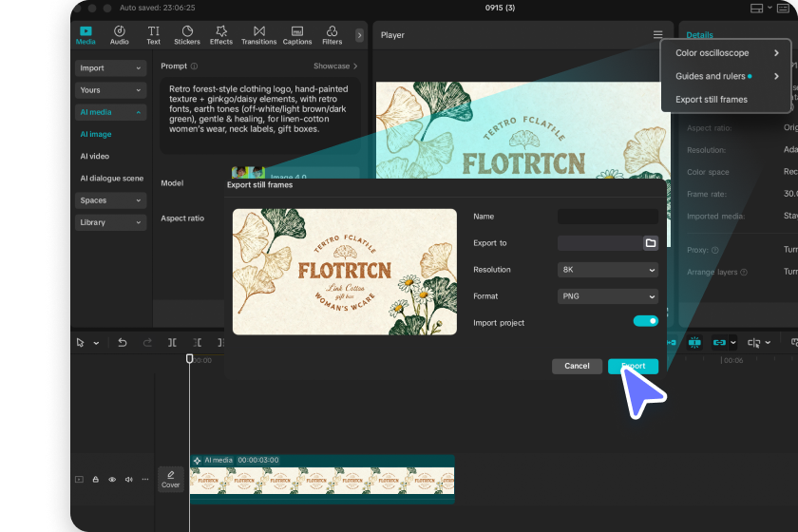Select Export still frames menu item
The image size is (798, 532).
point(712,99)
